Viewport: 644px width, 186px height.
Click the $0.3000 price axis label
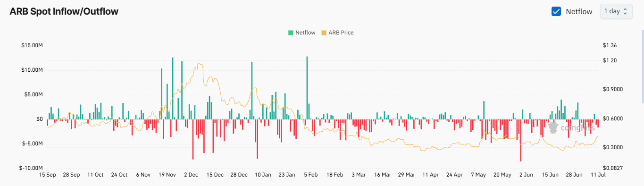click(x=613, y=147)
